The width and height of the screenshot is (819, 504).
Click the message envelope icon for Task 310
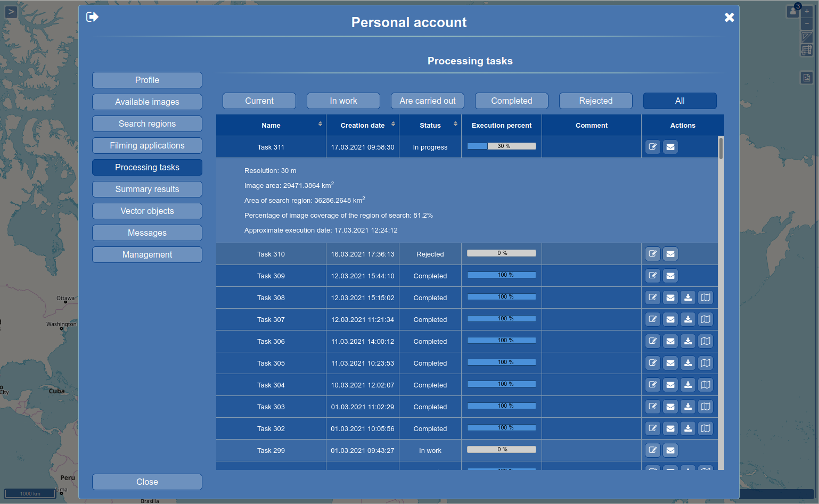coord(670,254)
